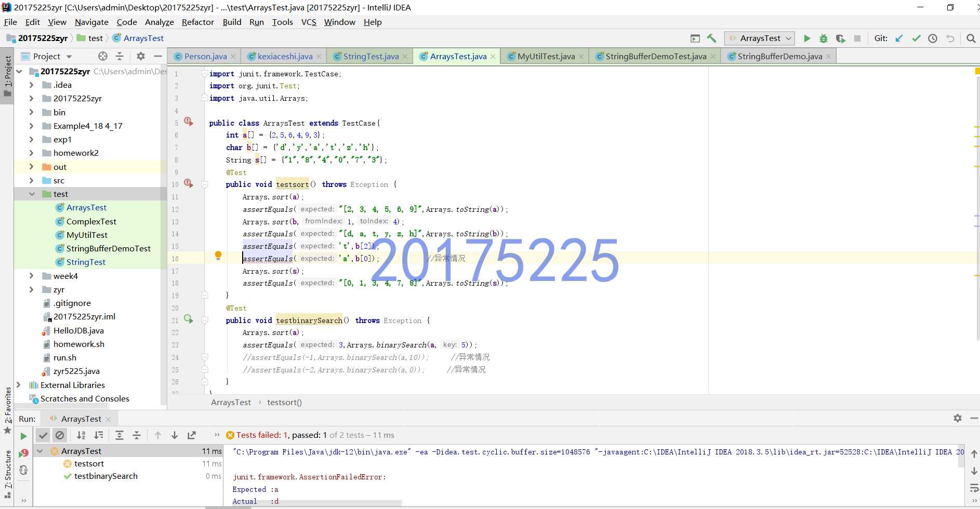Click the Build Project hammer icon
Viewport: 980px width, 509px height.
pyautogui.click(x=711, y=38)
